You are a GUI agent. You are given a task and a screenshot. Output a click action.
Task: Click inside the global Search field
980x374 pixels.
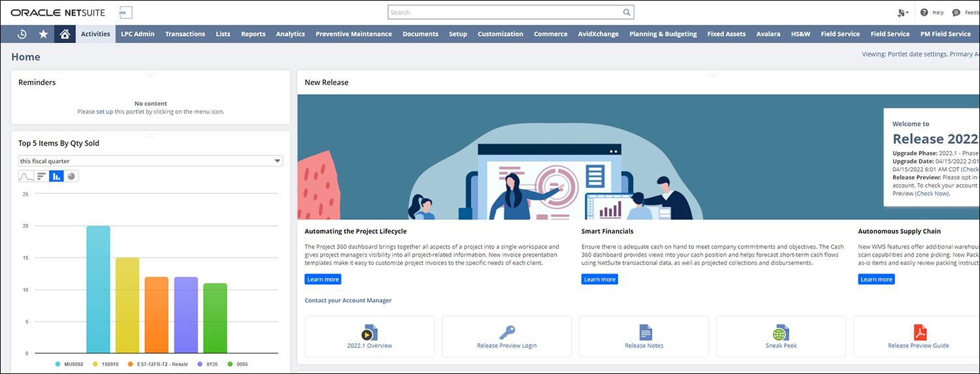[503, 12]
